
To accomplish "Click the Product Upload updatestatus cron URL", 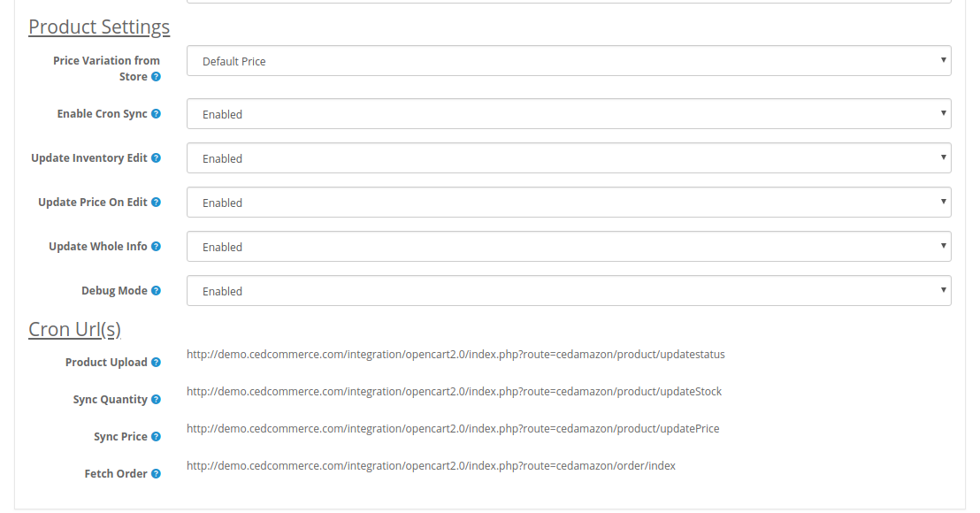I will coord(456,355).
